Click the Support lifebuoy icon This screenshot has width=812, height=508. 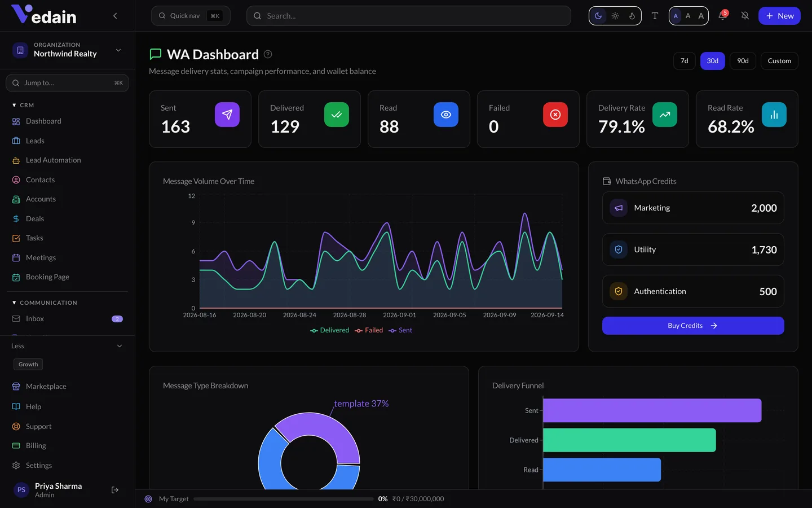pyautogui.click(x=16, y=426)
